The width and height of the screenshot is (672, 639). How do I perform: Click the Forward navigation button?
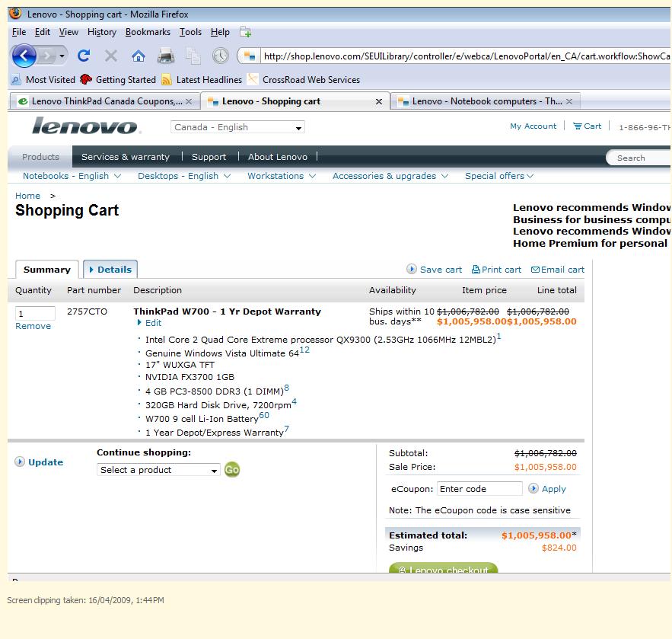(46, 56)
